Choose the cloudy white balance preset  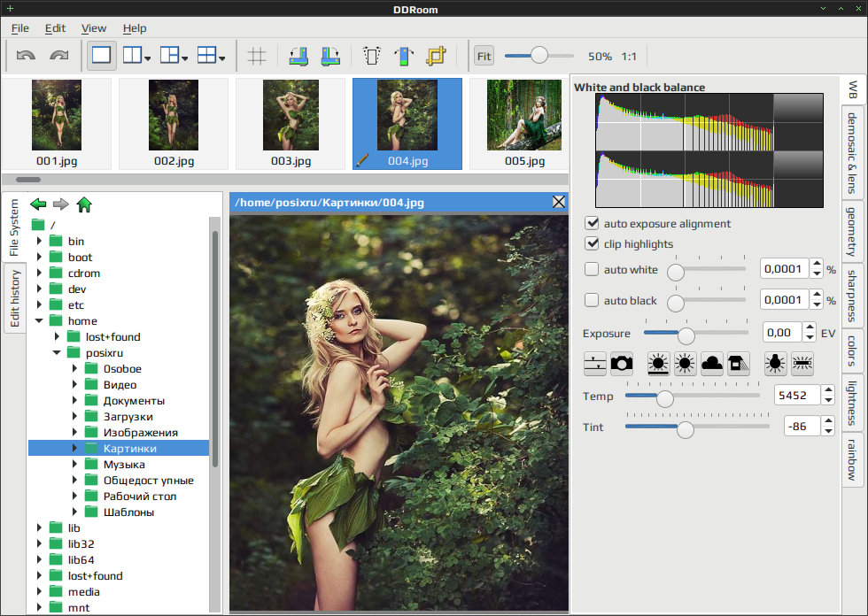coord(711,364)
